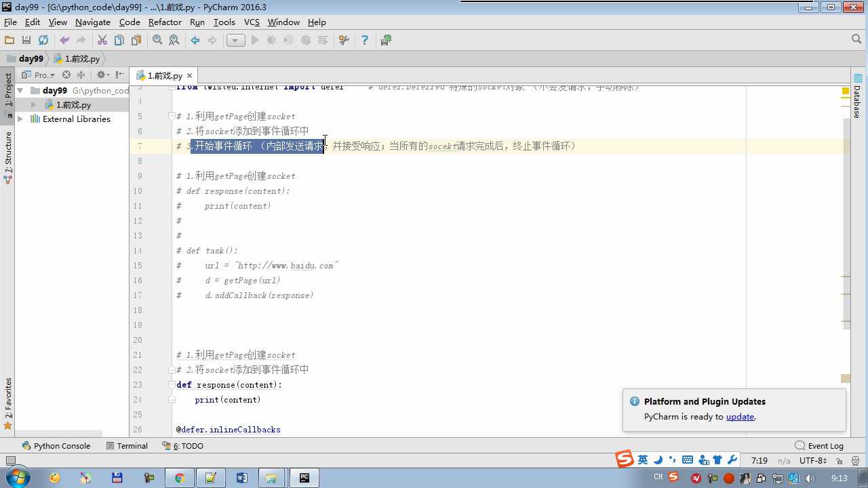Toggle the 2: Favorites tool window
The width and height of the screenshot is (868, 488).
click(8, 403)
